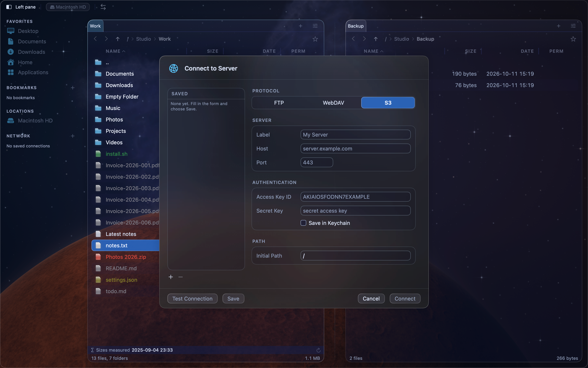Enable Save in Keychain checkbox

tap(303, 223)
